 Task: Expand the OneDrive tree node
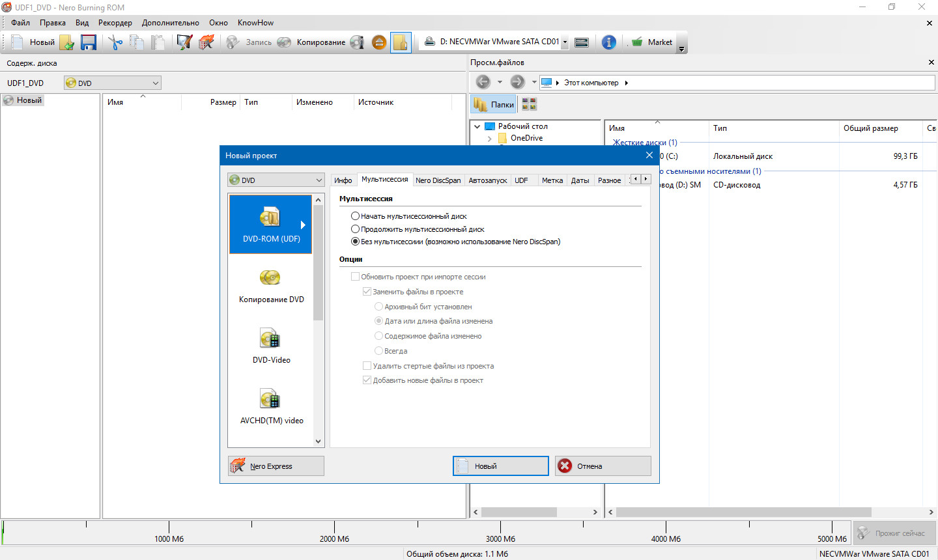tap(490, 138)
